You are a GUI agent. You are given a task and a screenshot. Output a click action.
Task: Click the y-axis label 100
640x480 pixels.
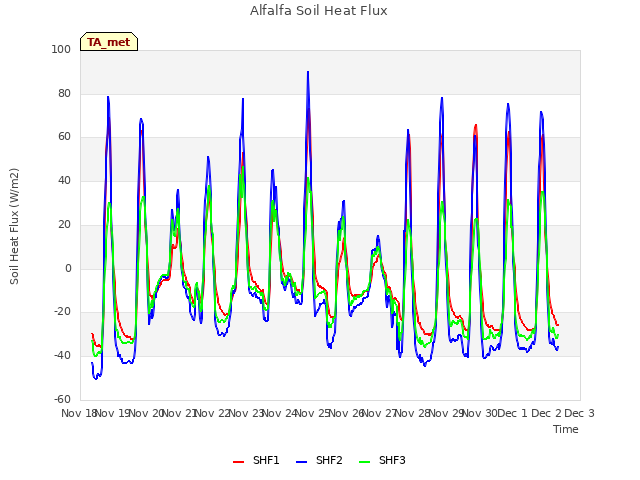(61, 50)
